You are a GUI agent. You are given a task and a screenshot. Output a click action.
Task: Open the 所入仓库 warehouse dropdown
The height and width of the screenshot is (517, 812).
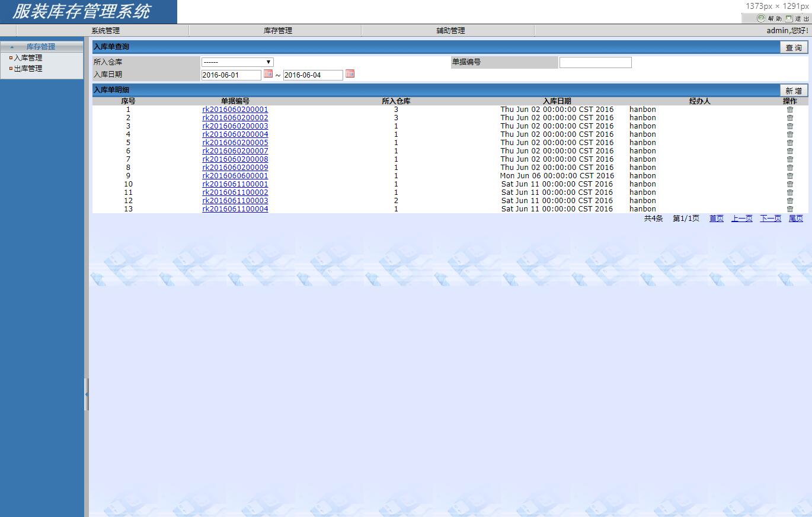[237, 62]
